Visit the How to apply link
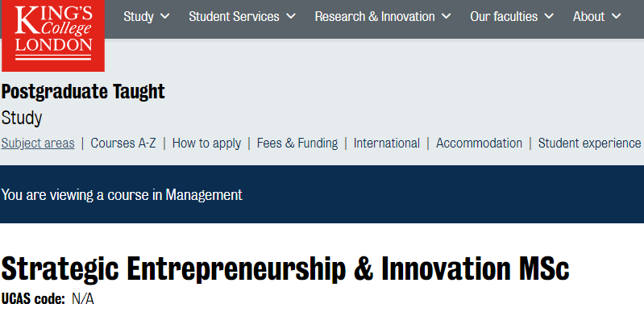Viewport: 644px width, 312px height. pyautogui.click(x=206, y=143)
